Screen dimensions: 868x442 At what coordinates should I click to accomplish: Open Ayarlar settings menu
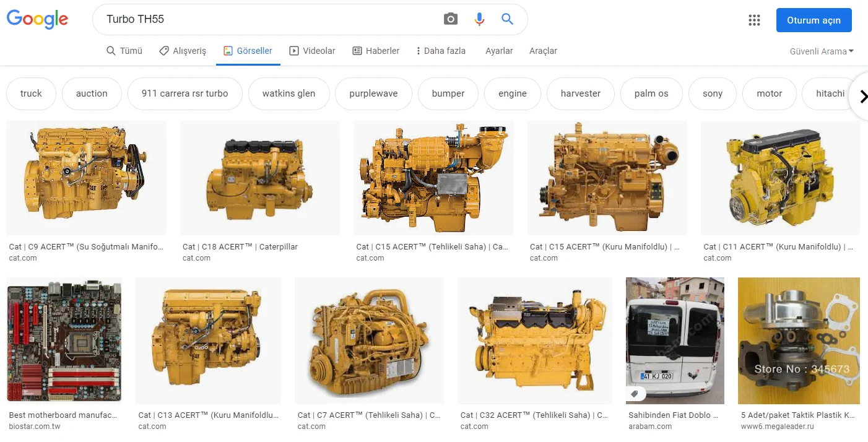coord(499,51)
